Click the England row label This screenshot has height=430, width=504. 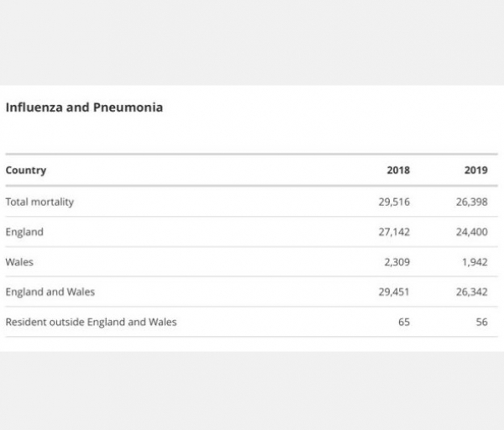(x=24, y=232)
